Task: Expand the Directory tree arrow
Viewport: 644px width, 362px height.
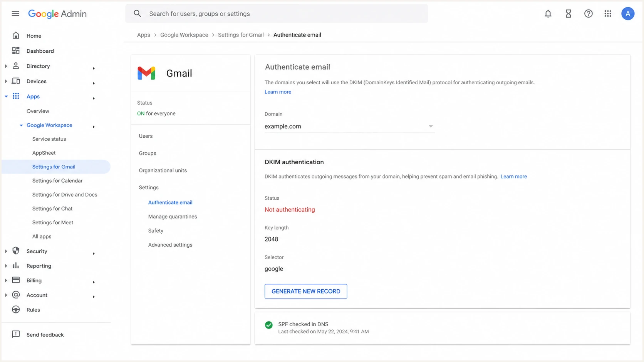Action: 6,66
